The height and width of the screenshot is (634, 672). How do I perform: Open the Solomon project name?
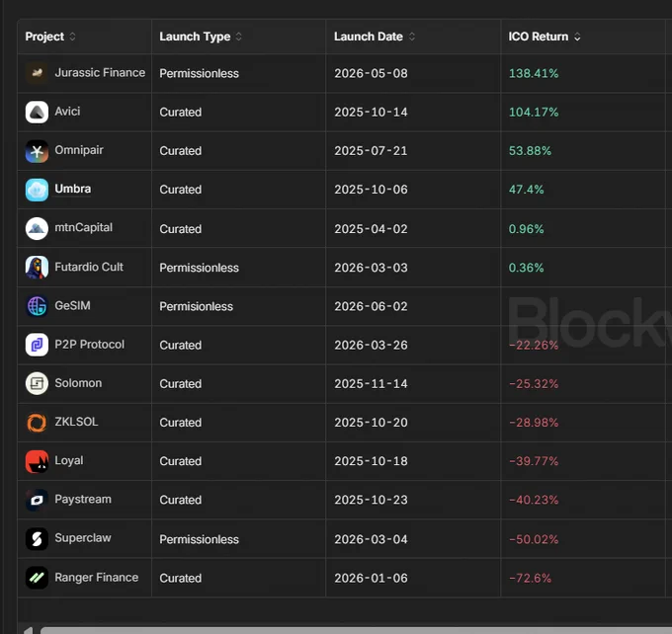click(x=78, y=383)
